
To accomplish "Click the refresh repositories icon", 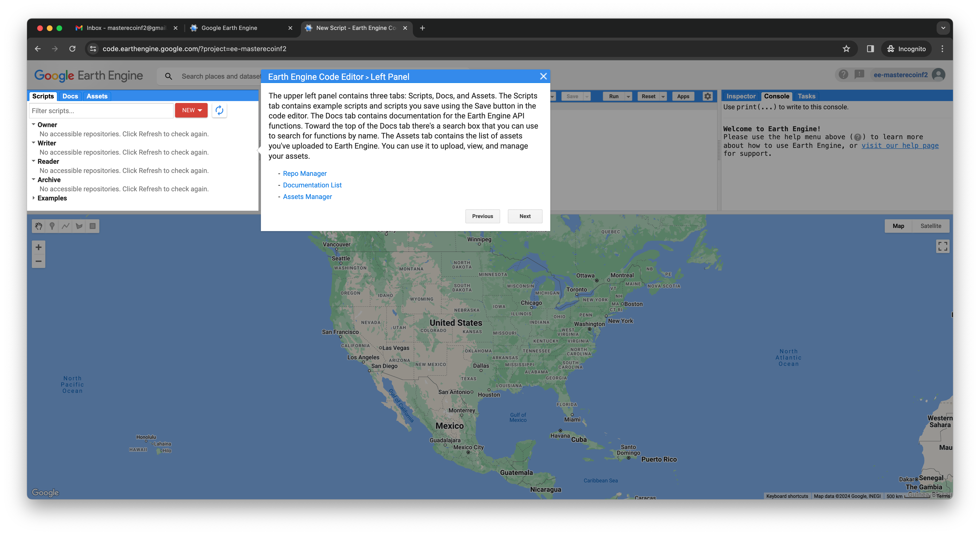I will pos(219,110).
